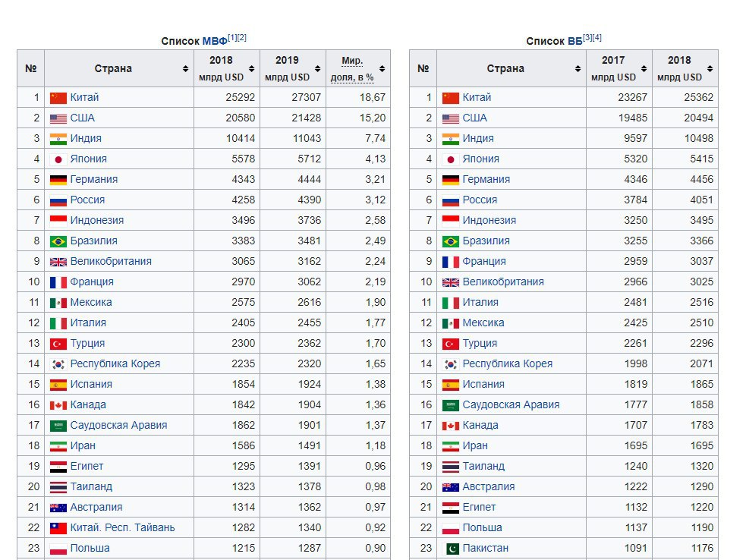Sort by the 'Мир. доля, в %' column

pos(382,69)
